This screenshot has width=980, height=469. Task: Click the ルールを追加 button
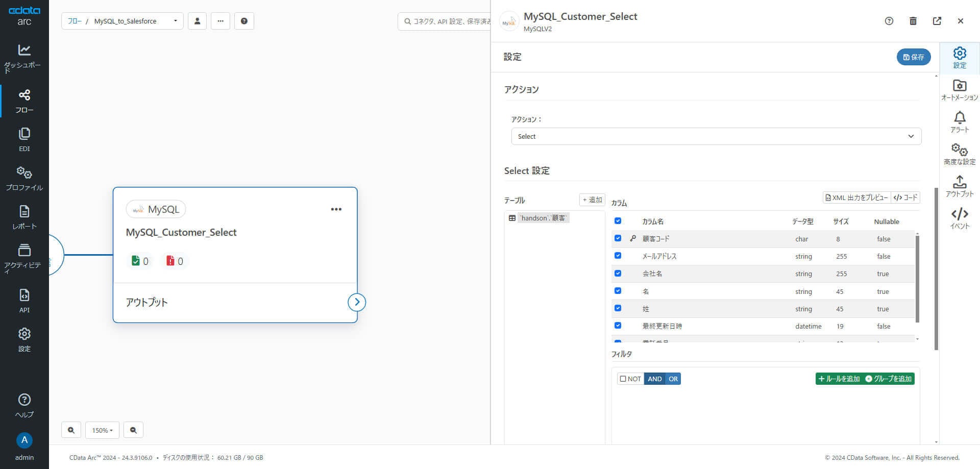[x=839, y=379]
